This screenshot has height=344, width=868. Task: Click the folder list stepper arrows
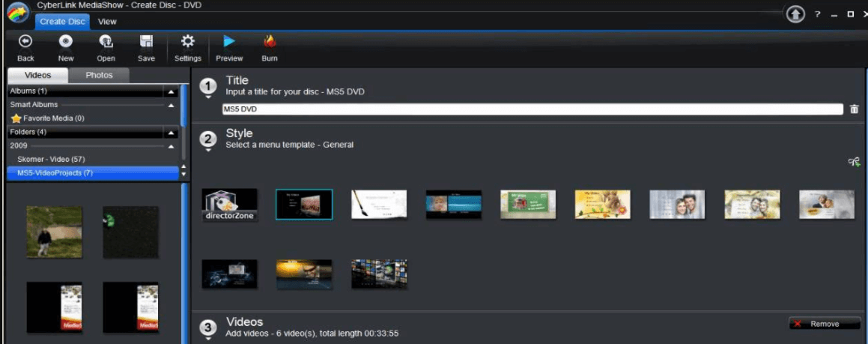coord(184,170)
